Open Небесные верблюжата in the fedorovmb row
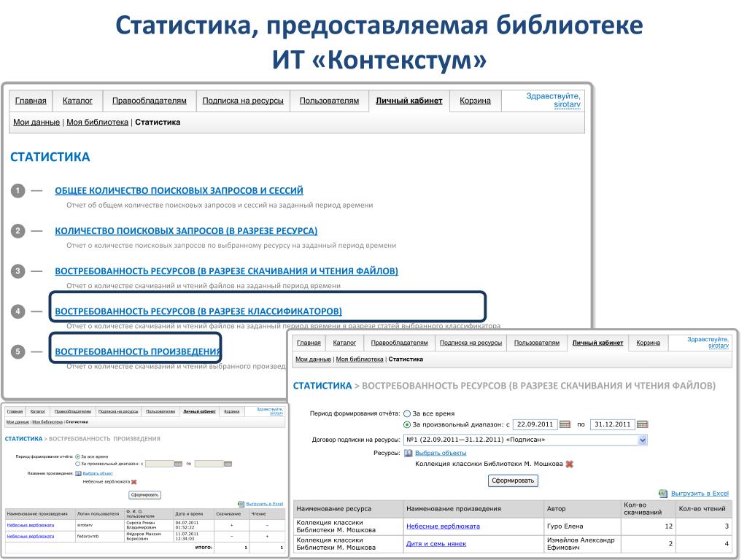Screen dimensions: 747x560 (x=31, y=536)
